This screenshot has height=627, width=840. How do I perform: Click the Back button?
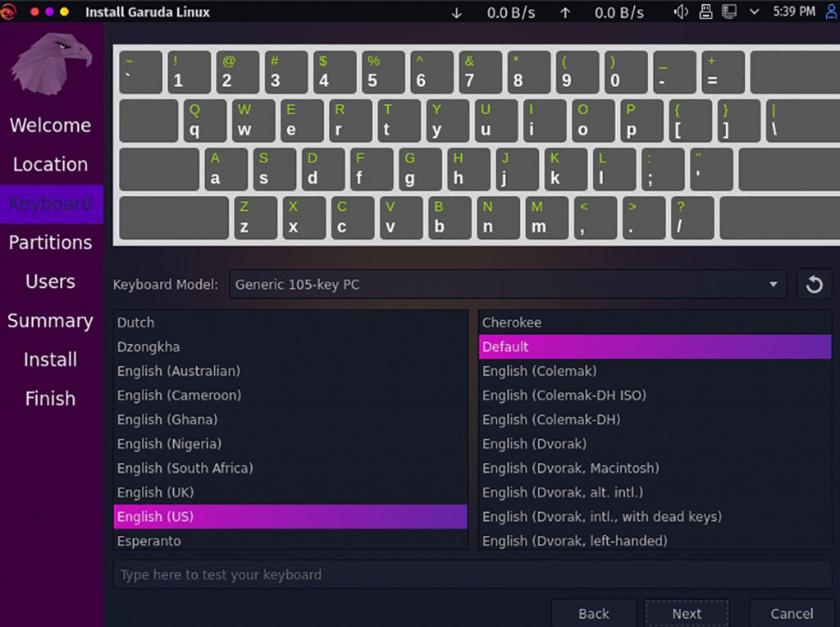click(x=594, y=613)
